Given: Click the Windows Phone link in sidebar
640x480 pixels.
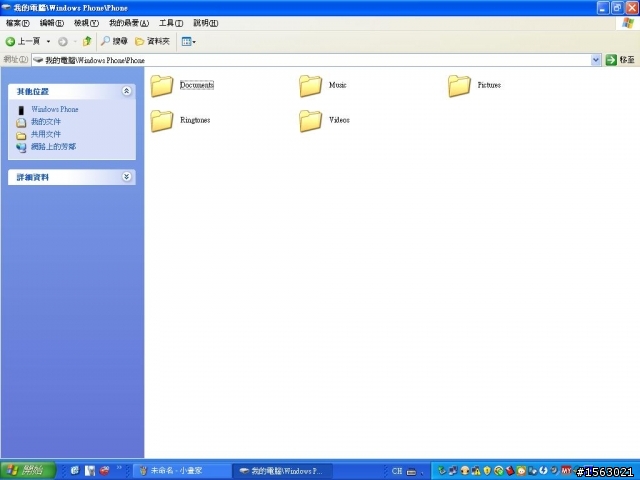Looking at the screenshot, I should (x=55, y=109).
